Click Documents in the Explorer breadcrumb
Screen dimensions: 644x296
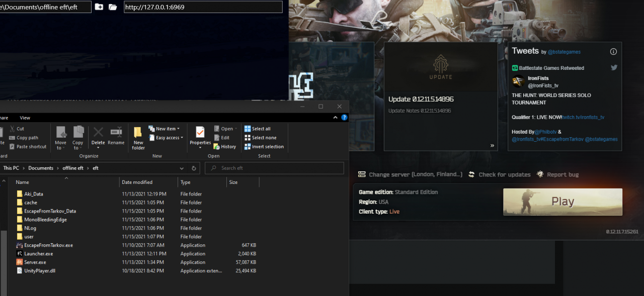click(x=41, y=168)
